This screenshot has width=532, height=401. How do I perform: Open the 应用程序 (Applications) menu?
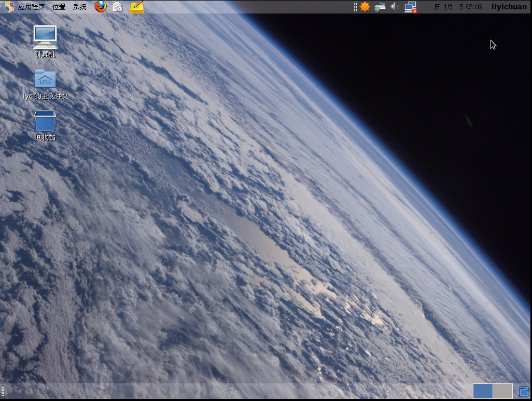coord(24,7)
